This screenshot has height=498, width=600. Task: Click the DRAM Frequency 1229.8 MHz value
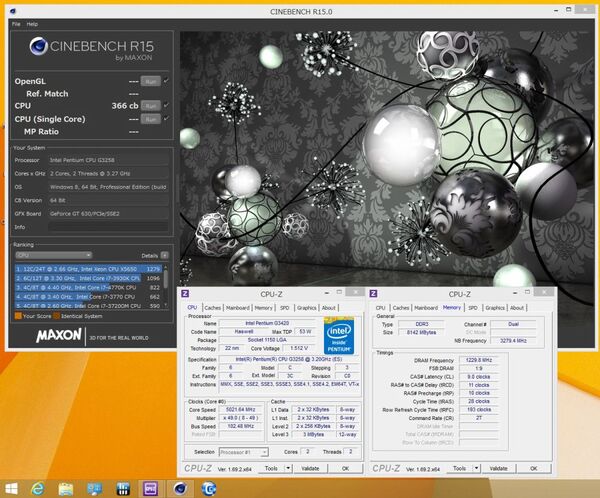pos(478,360)
